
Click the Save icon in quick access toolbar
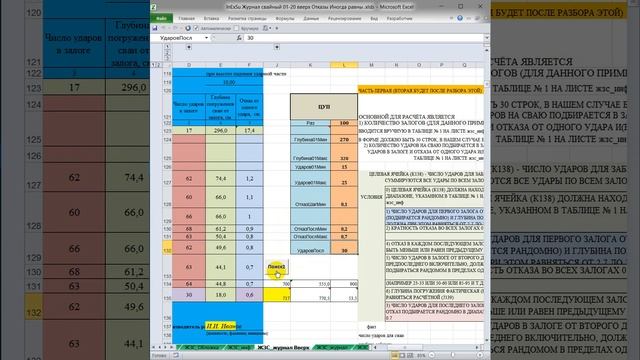tap(155, 28)
